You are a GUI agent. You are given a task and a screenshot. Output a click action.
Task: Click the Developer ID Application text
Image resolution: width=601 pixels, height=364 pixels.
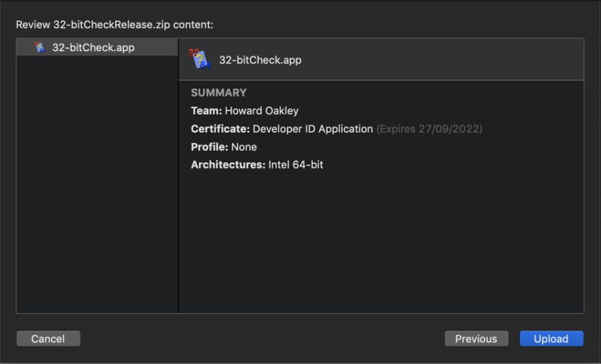click(313, 128)
